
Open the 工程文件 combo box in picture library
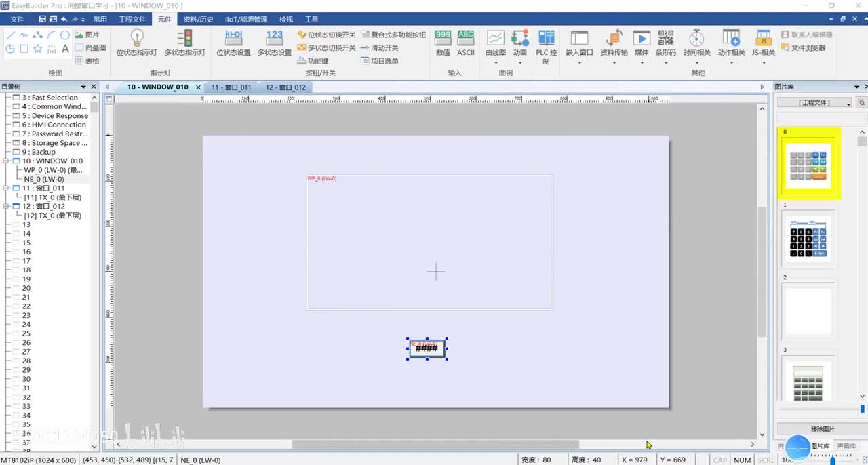point(814,102)
